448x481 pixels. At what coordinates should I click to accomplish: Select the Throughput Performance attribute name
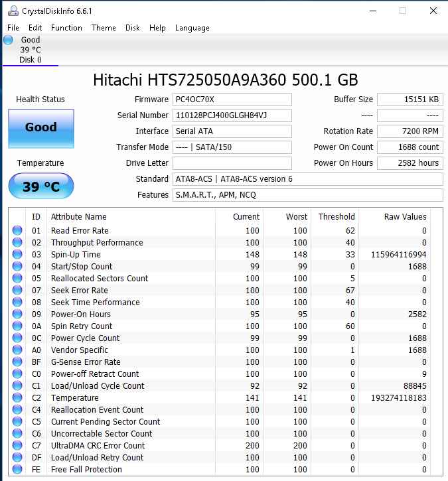(x=97, y=243)
